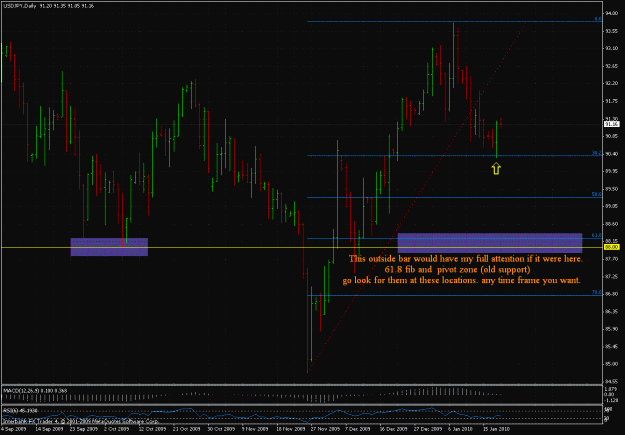This screenshot has width=625, height=435.
Task: Click the 4 Sep 2009 date label
Action: coord(14,429)
